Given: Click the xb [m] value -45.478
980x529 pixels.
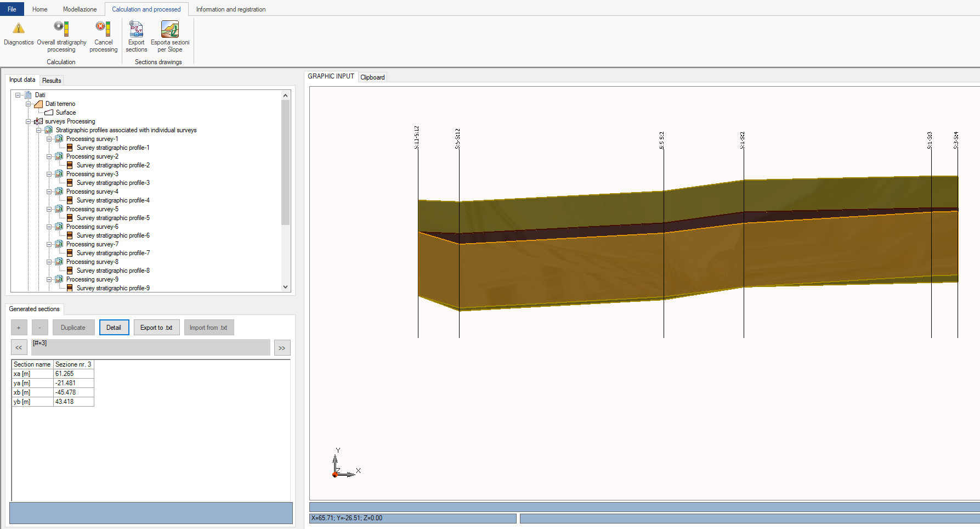Looking at the screenshot, I should pos(73,392).
